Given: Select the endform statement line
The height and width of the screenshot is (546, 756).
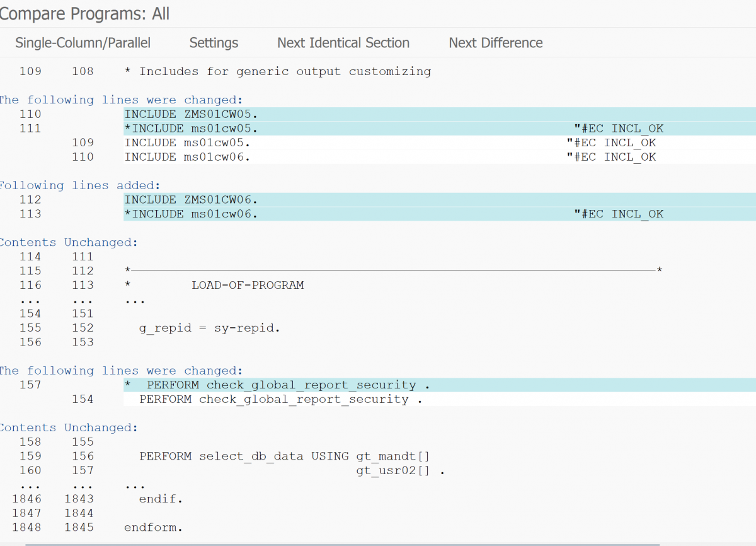Looking at the screenshot, I should click(x=152, y=527).
